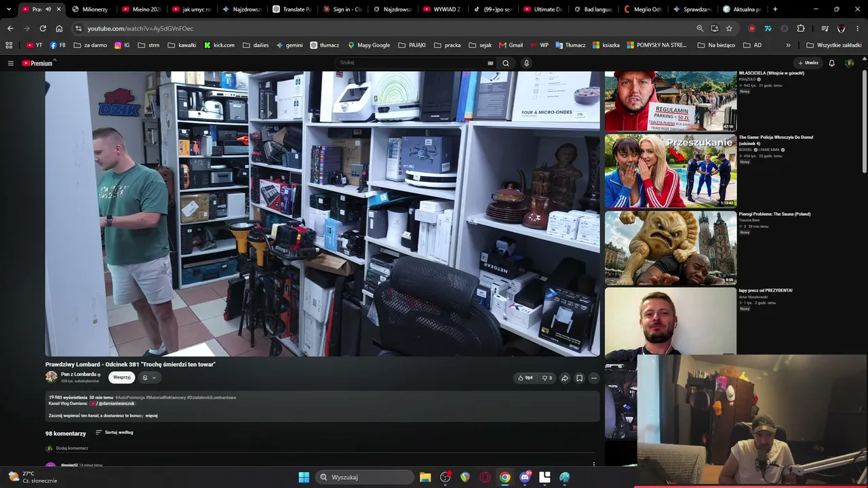Go to YouTube Premium home logo
The height and width of the screenshot is (488, 868).
tap(38, 63)
